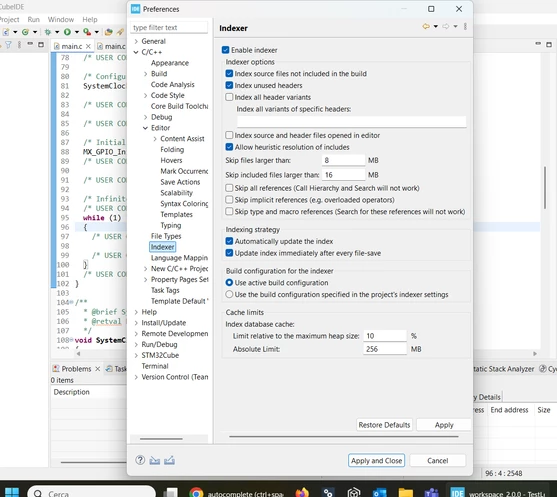557x497 pixels.
Task: Check Skip all references option
Action: (229, 188)
